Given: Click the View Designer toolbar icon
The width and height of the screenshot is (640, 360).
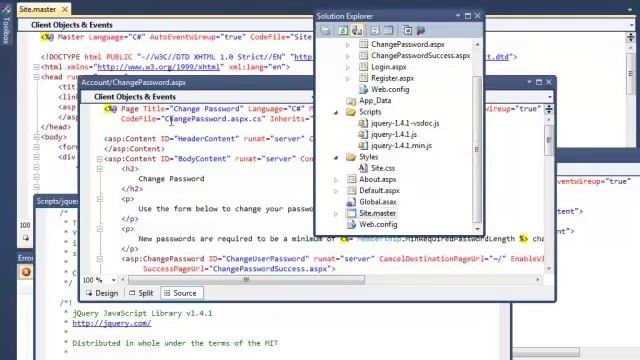Looking at the screenshot, I should coord(388,30).
